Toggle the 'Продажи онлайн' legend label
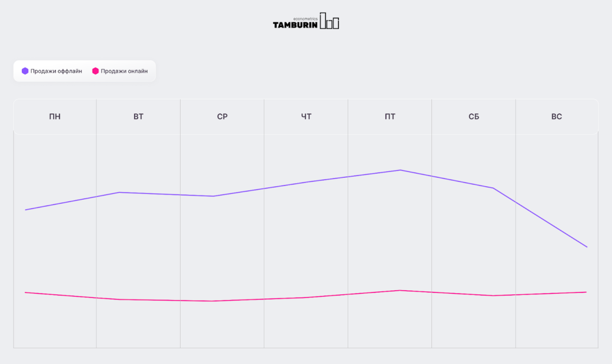 [124, 71]
